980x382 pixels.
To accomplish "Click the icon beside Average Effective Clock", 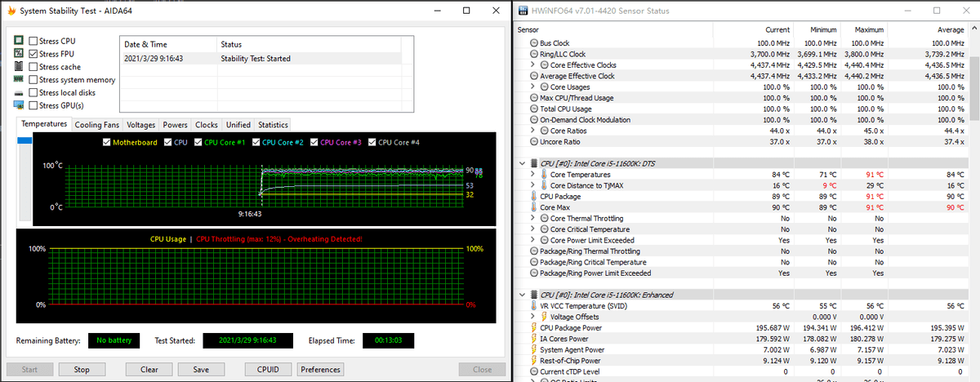I will coord(534,76).
